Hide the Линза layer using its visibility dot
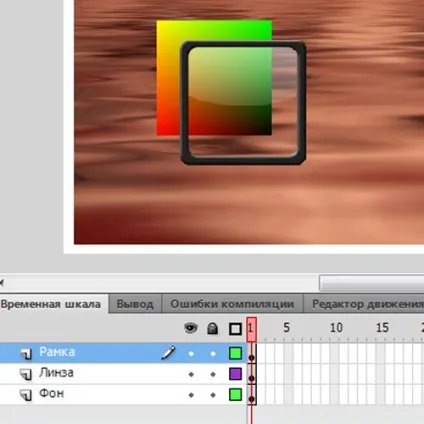The image size is (424, 424). [x=191, y=374]
